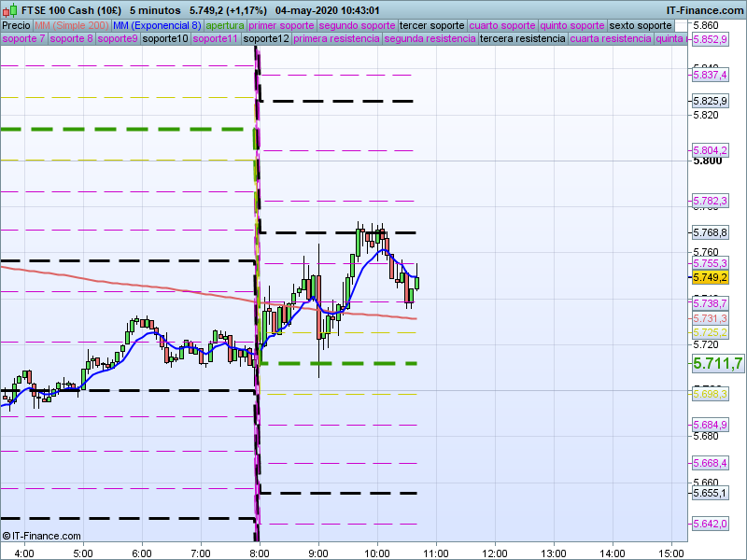
Task: Select the soporte 7 label
Action: [23, 39]
